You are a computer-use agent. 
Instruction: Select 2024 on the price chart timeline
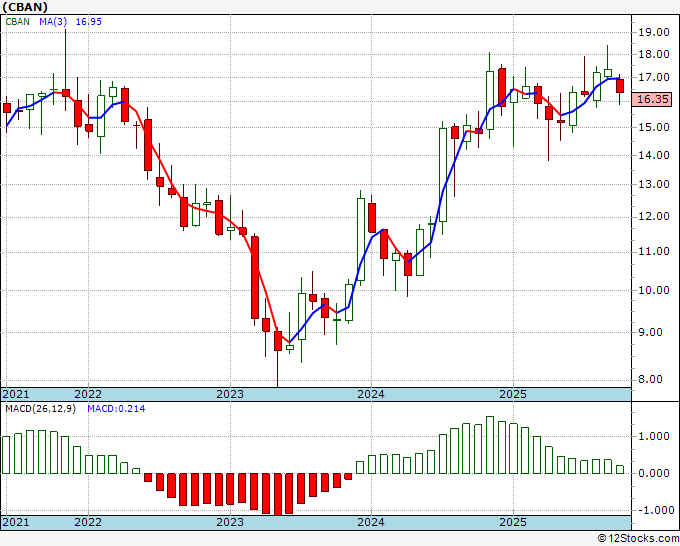coord(371,394)
